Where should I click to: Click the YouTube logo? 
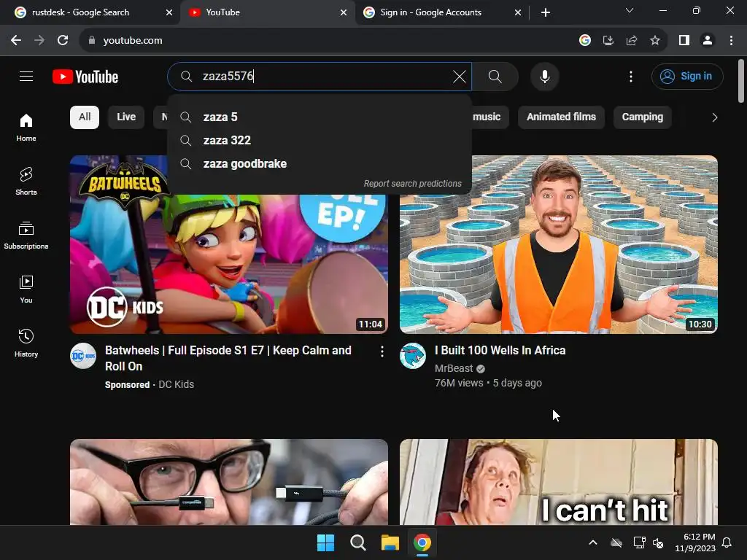(85, 77)
